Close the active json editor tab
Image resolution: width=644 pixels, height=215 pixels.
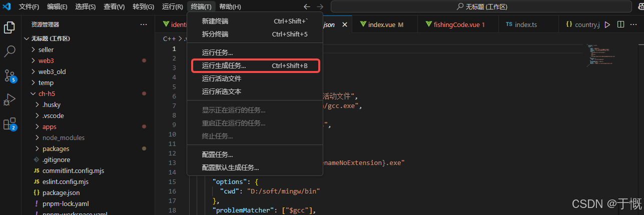coord(344,24)
